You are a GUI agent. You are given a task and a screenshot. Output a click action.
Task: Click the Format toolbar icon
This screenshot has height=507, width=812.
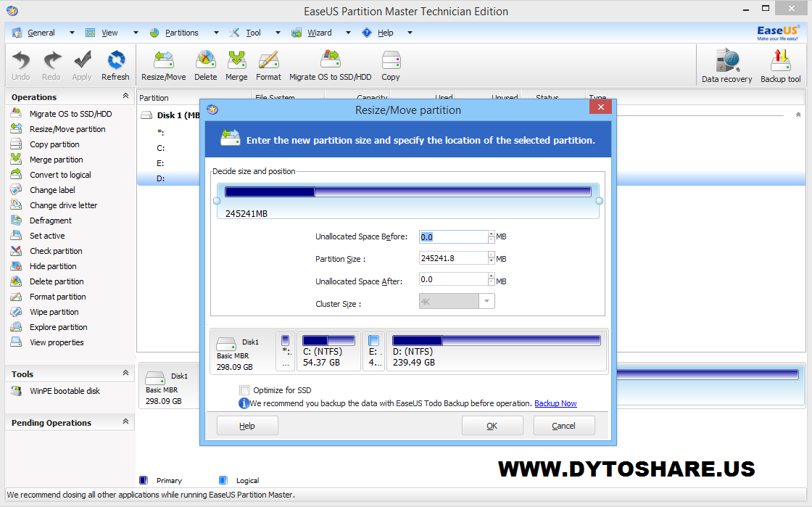point(268,65)
